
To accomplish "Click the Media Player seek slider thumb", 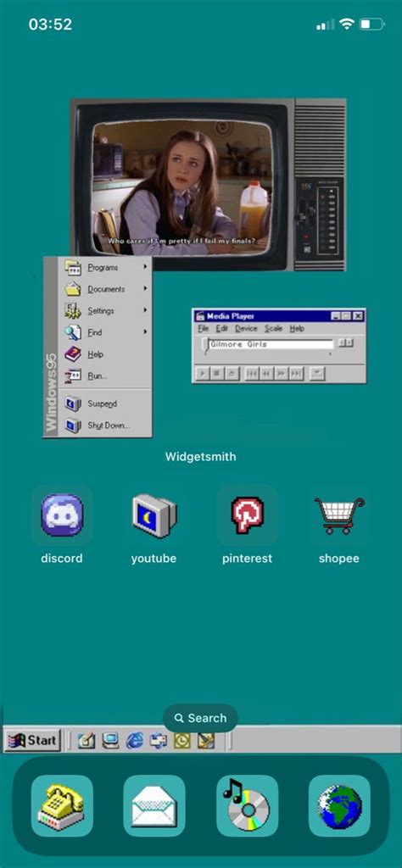I will [x=206, y=347].
